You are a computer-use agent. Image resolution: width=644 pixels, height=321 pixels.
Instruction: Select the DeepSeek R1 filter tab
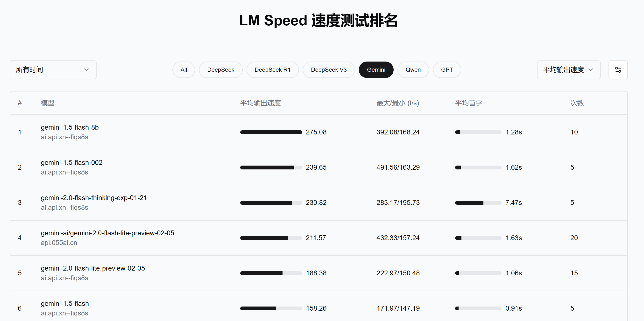pyautogui.click(x=273, y=70)
